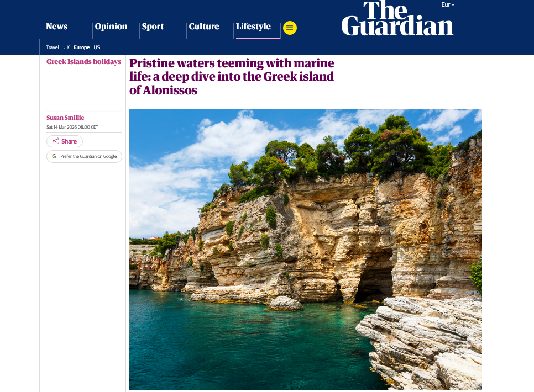
Task: Open the Opinion section
Action: click(111, 27)
